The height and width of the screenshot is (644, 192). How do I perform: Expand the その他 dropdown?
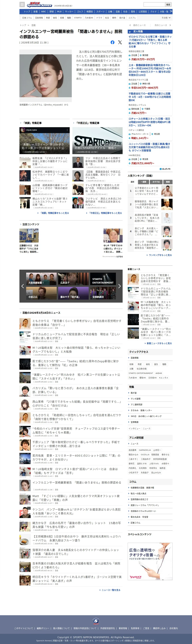pos(166,18)
